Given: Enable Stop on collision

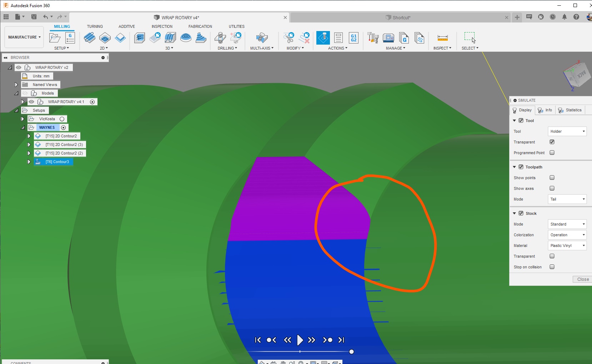Looking at the screenshot, I should tap(552, 267).
